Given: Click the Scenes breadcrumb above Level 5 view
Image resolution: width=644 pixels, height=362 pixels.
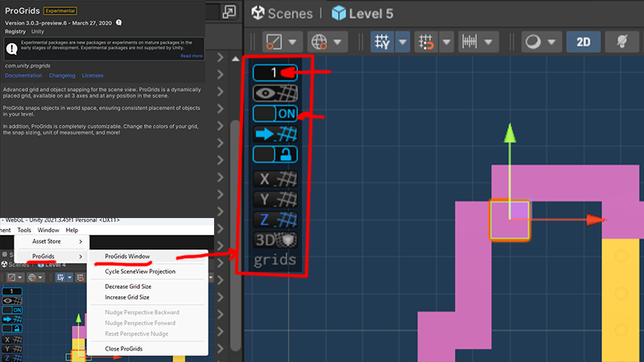Looking at the screenshot, I should click(283, 14).
